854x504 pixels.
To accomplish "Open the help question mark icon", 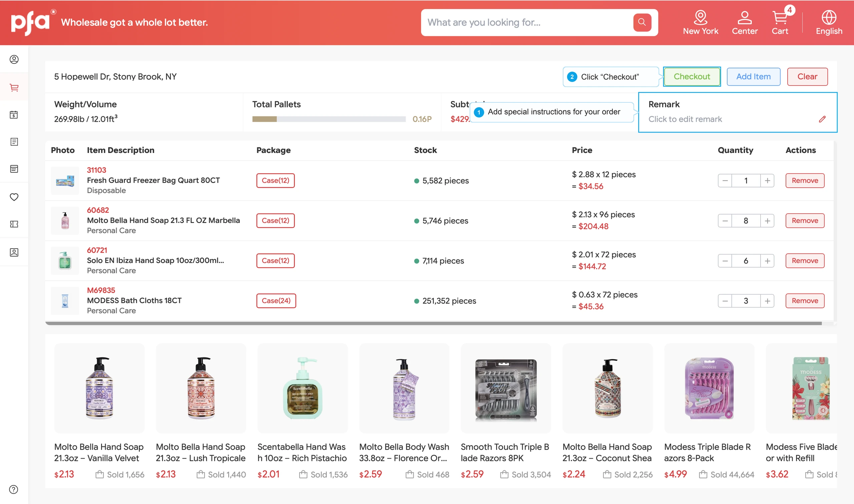I will click(14, 489).
